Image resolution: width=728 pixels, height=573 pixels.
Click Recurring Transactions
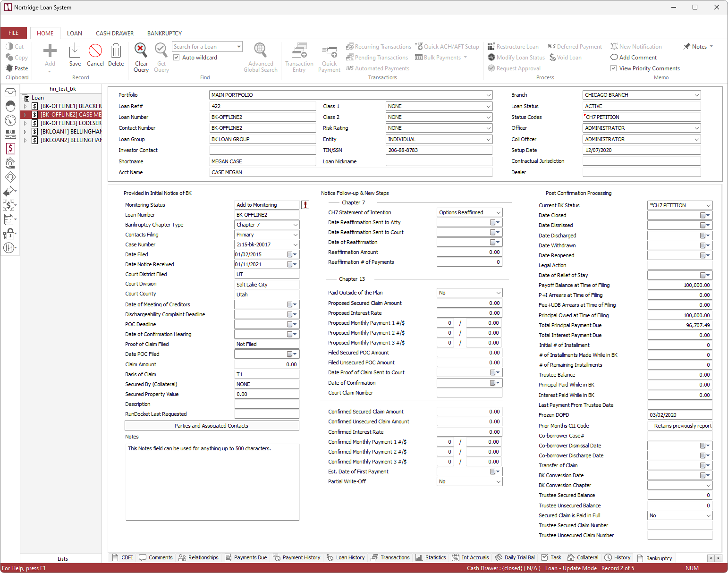tap(379, 47)
